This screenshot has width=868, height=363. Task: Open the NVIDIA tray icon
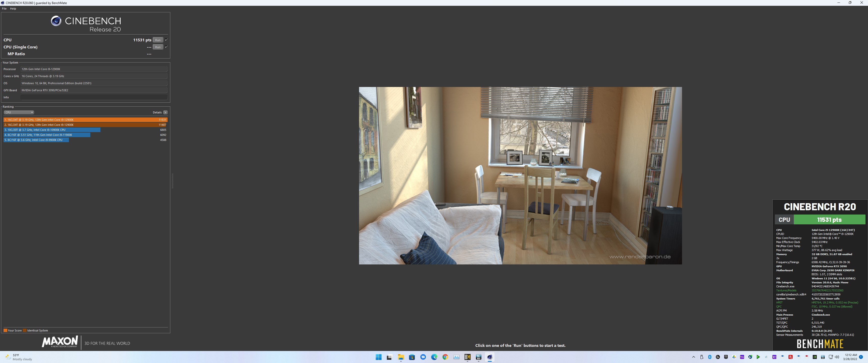pyautogui.click(x=815, y=357)
